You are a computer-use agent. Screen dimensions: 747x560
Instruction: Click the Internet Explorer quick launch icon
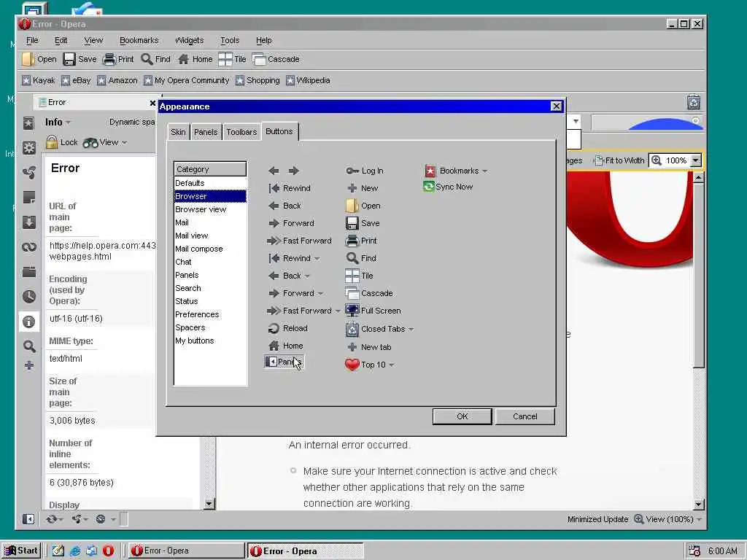[75, 551]
